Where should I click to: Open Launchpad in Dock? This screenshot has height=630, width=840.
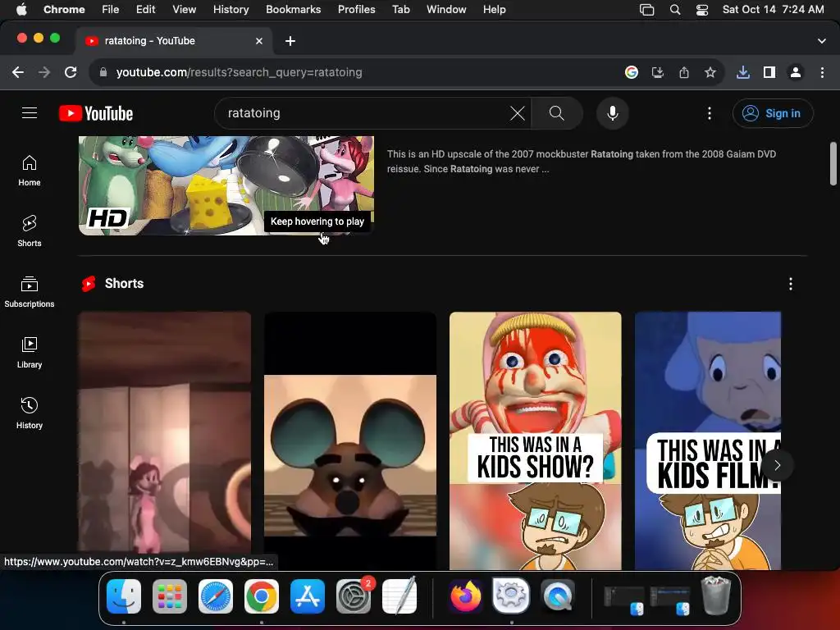tap(169, 596)
